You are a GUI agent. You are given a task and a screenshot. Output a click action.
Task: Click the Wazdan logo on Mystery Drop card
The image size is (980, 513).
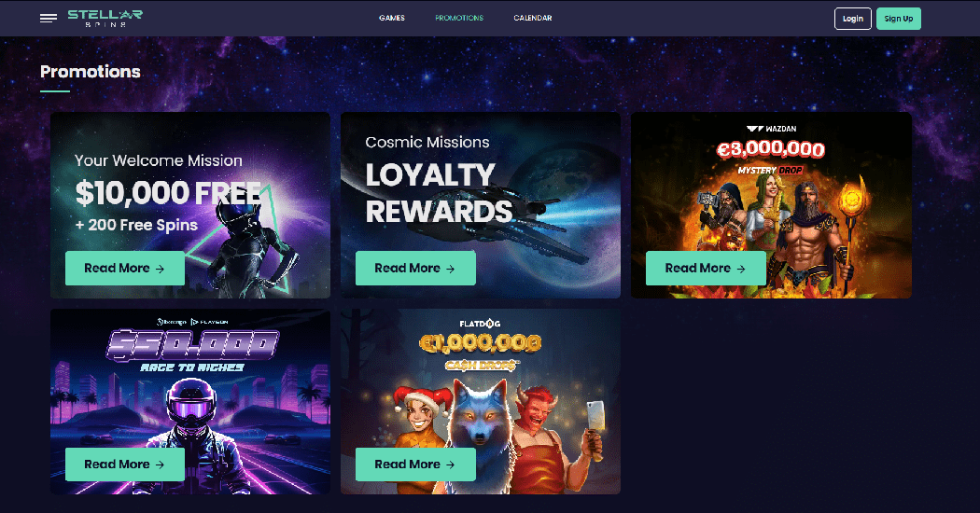point(771,129)
